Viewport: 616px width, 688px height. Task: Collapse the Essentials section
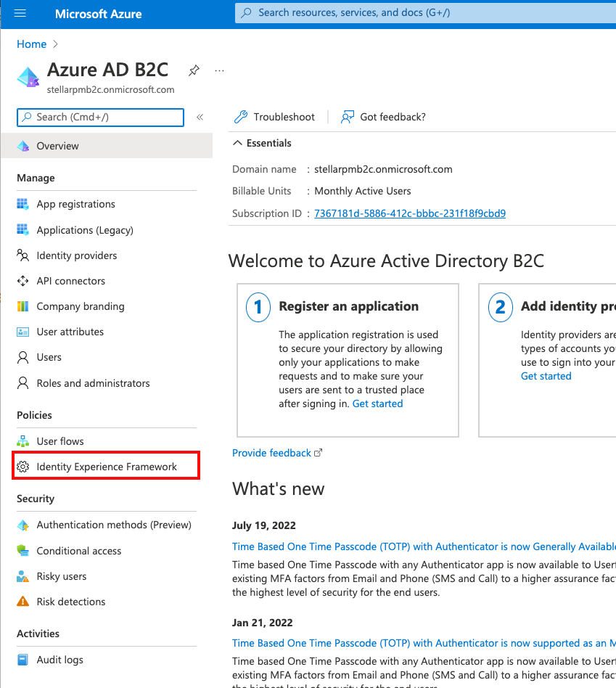point(237,143)
